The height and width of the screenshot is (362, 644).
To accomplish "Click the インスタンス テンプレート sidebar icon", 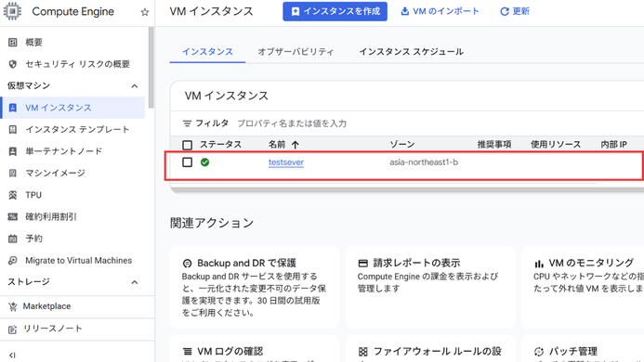I will 13,129.
